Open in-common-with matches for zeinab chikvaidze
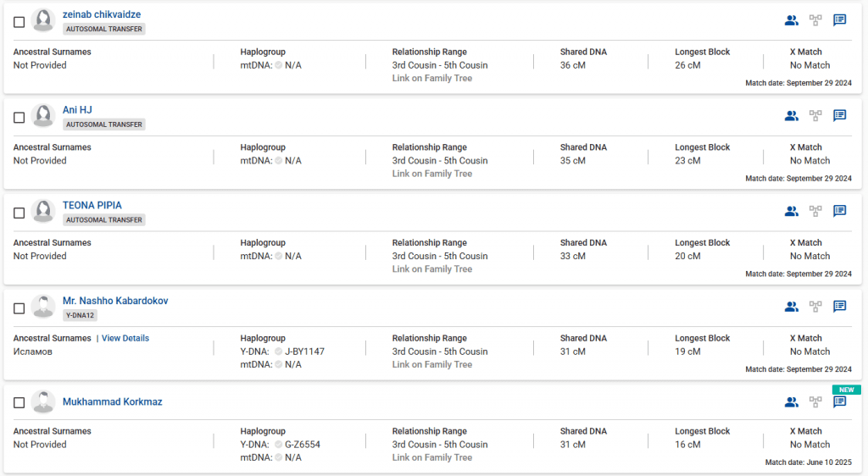Screen dimensions: 868x476 coord(792,20)
